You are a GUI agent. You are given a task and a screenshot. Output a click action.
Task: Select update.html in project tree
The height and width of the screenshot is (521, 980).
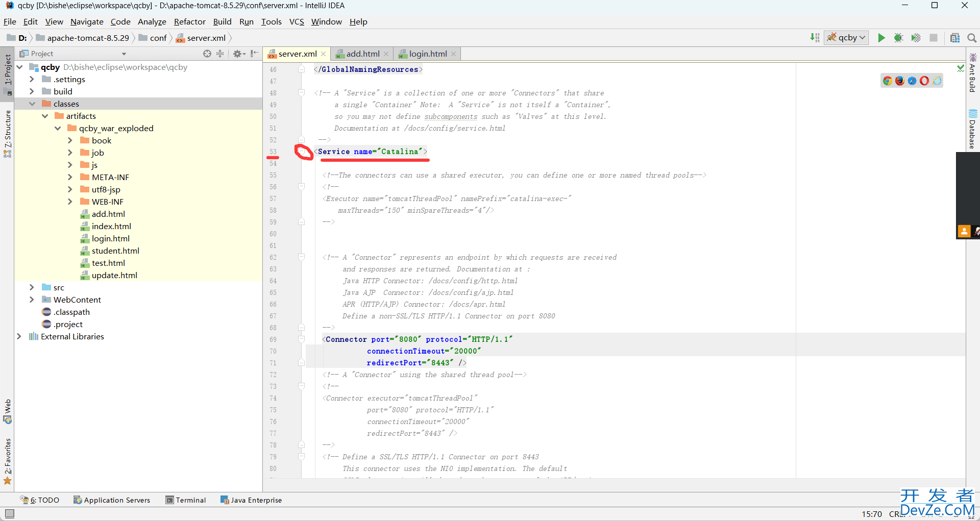click(x=114, y=275)
